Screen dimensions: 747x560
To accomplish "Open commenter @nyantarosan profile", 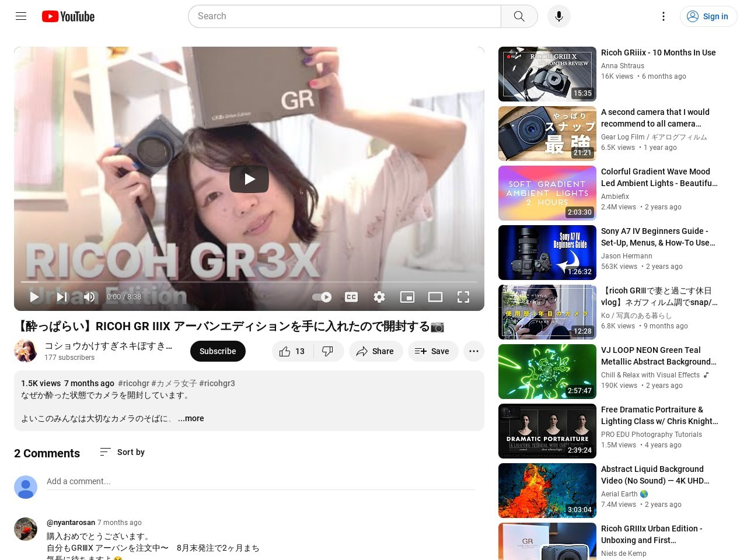I will (71, 523).
